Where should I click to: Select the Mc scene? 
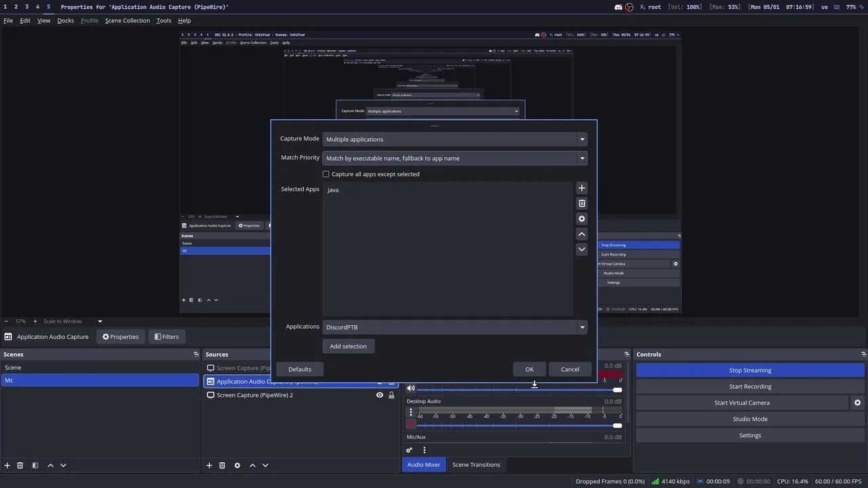pyautogui.click(x=100, y=380)
